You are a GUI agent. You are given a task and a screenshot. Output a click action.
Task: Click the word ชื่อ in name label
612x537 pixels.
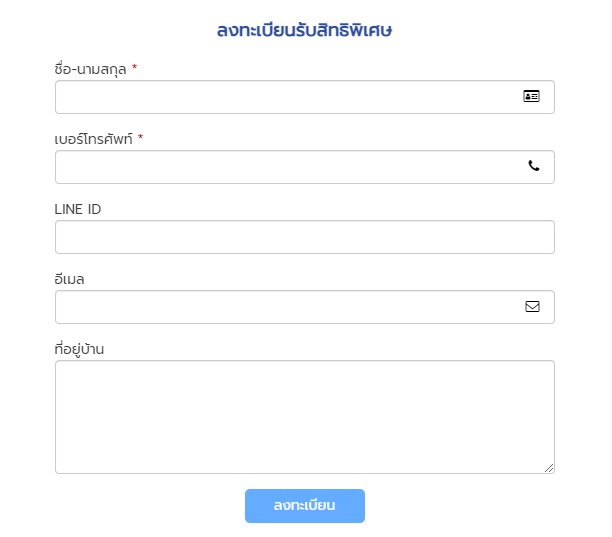[62, 69]
